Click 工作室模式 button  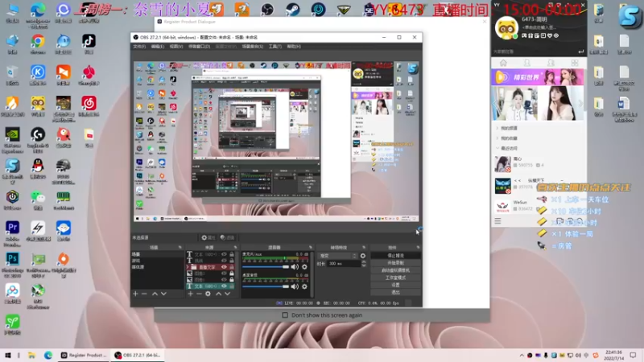(395, 278)
